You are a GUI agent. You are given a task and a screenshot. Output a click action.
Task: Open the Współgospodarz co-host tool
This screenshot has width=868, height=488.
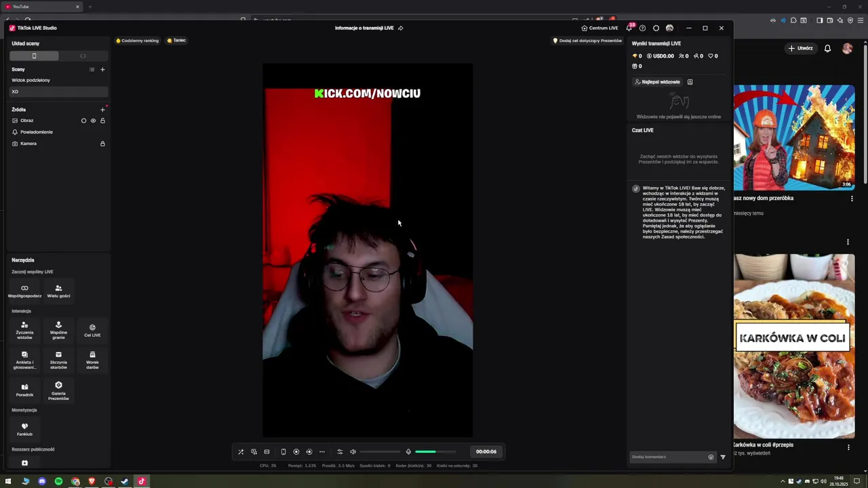coord(24,291)
